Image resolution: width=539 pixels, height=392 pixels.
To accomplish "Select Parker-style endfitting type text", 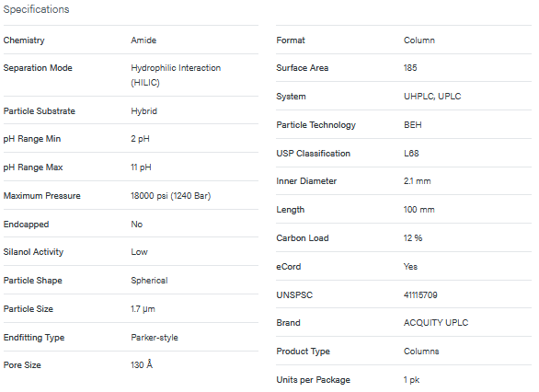I will [x=155, y=338].
